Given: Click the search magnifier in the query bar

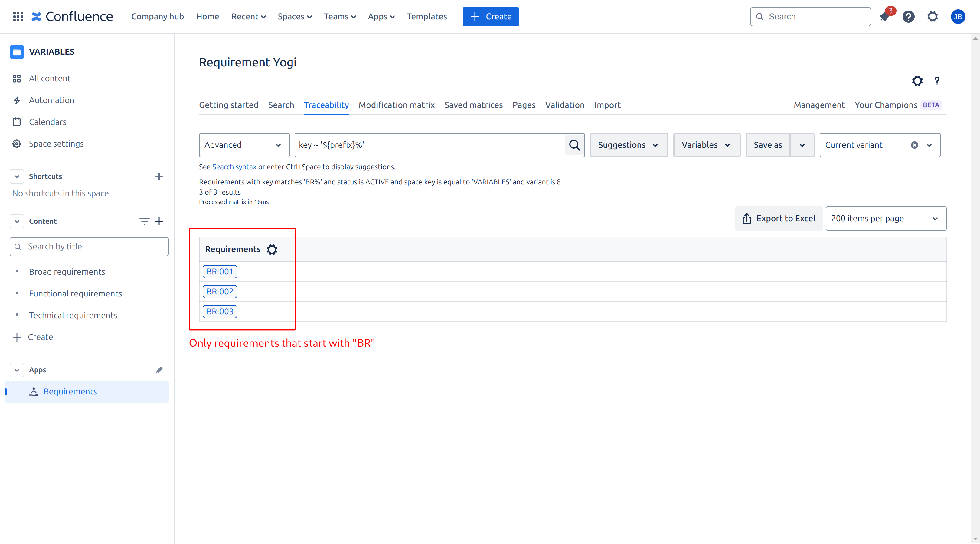Looking at the screenshot, I should point(574,145).
